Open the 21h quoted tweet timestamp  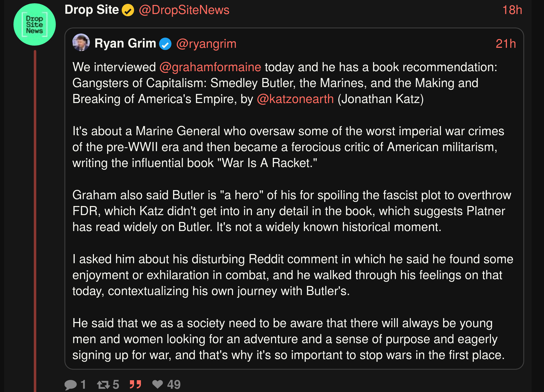tap(506, 44)
